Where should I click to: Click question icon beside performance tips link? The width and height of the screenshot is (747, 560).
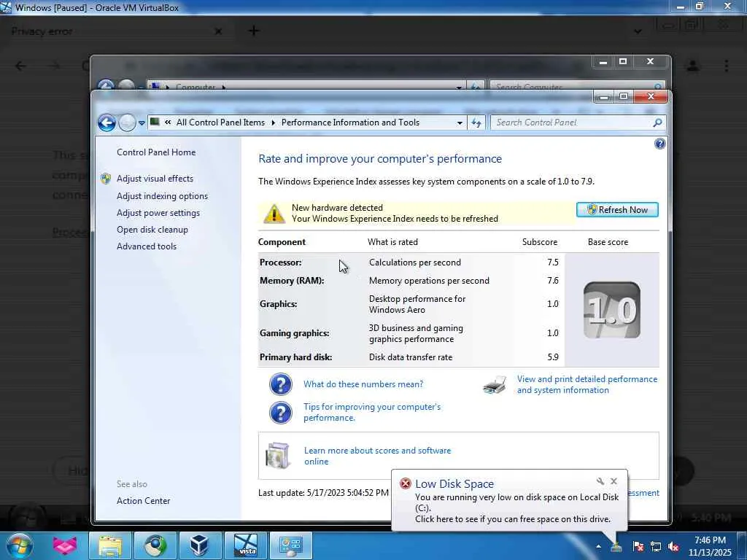[281, 413]
